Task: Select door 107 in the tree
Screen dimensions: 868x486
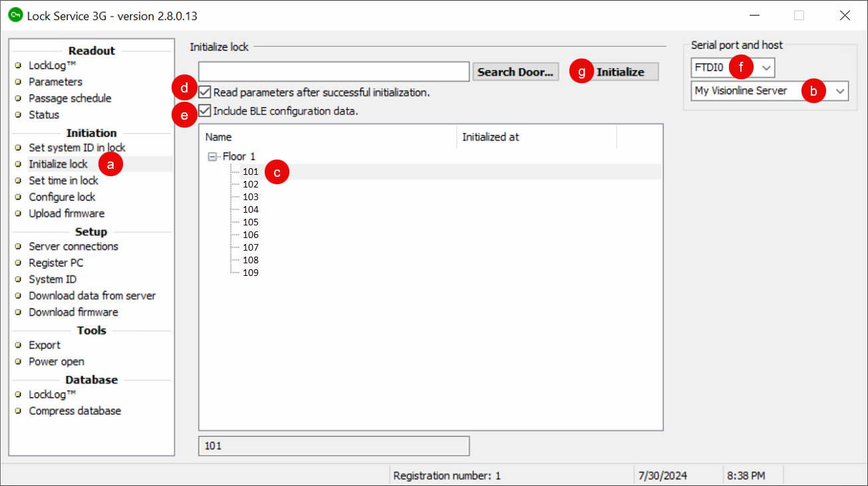Action: pyautogui.click(x=251, y=247)
